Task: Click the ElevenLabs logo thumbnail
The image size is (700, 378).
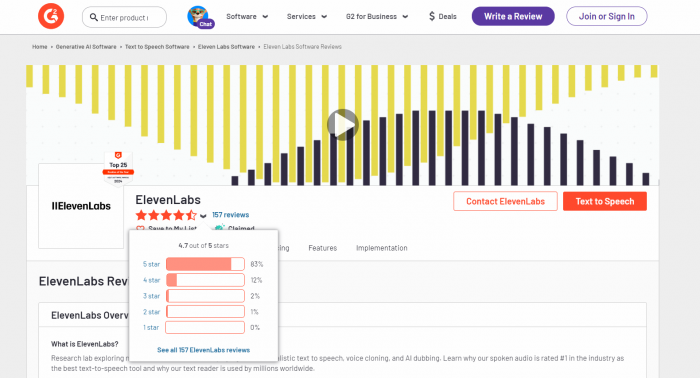Action: coord(81,206)
